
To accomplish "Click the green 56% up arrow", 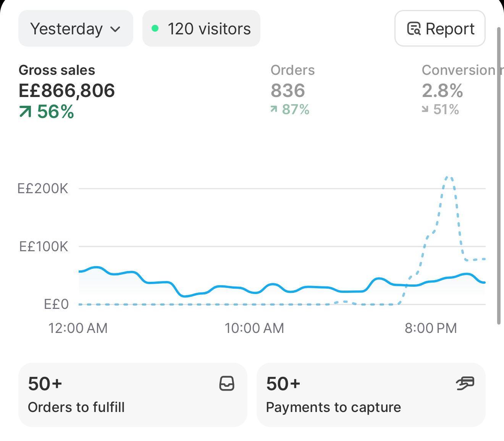I will click(25, 112).
